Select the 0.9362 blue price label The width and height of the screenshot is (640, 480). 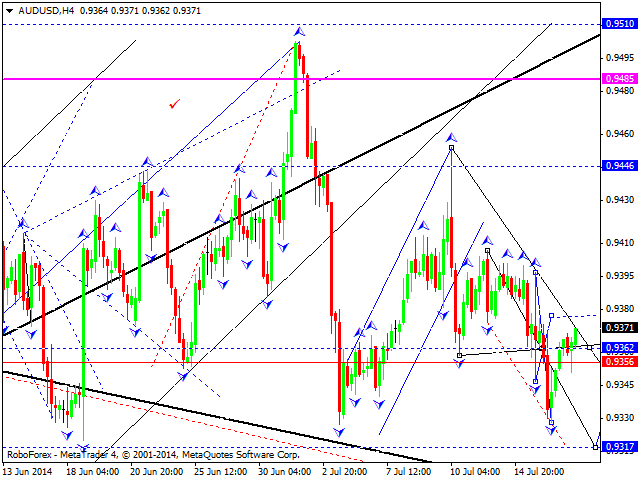tap(620, 348)
